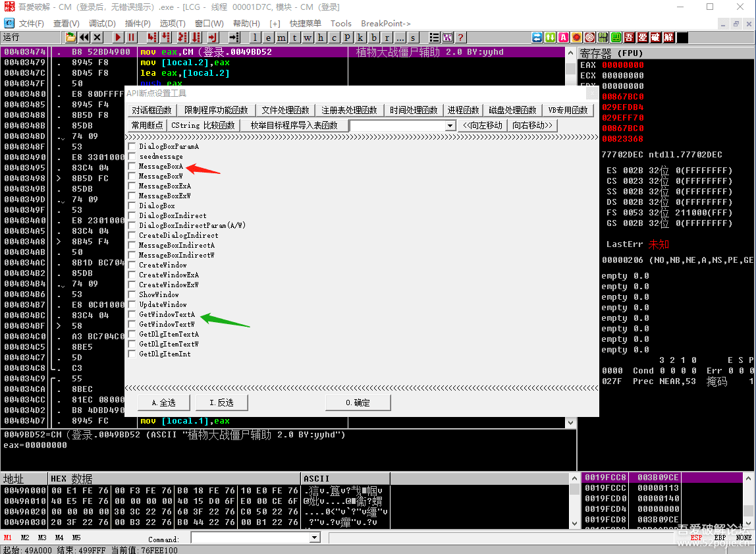756x554 pixels.
Task: Open the 插件(P) plugins menu
Action: tap(138, 24)
